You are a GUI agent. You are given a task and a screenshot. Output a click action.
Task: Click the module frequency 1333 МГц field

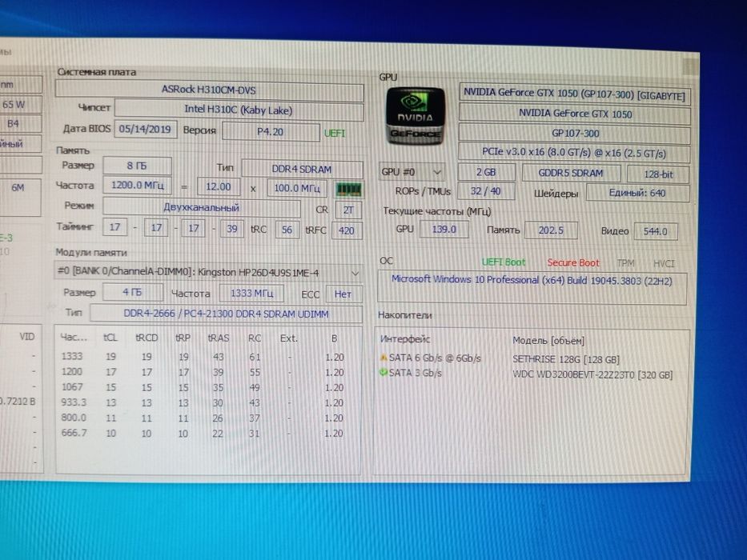pos(251,293)
